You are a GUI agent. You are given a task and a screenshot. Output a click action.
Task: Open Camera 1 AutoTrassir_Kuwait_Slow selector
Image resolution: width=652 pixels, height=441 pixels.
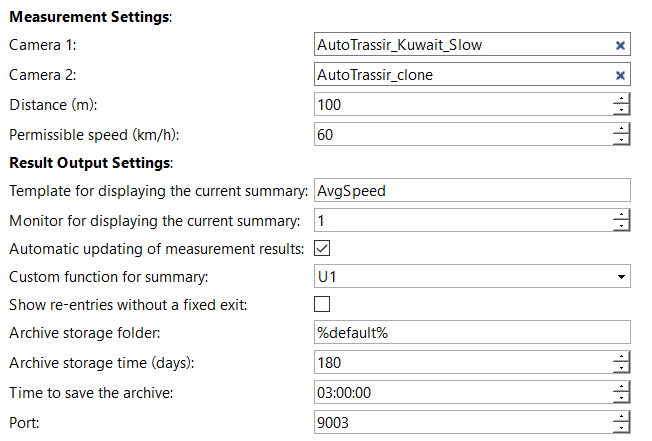click(x=464, y=44)
